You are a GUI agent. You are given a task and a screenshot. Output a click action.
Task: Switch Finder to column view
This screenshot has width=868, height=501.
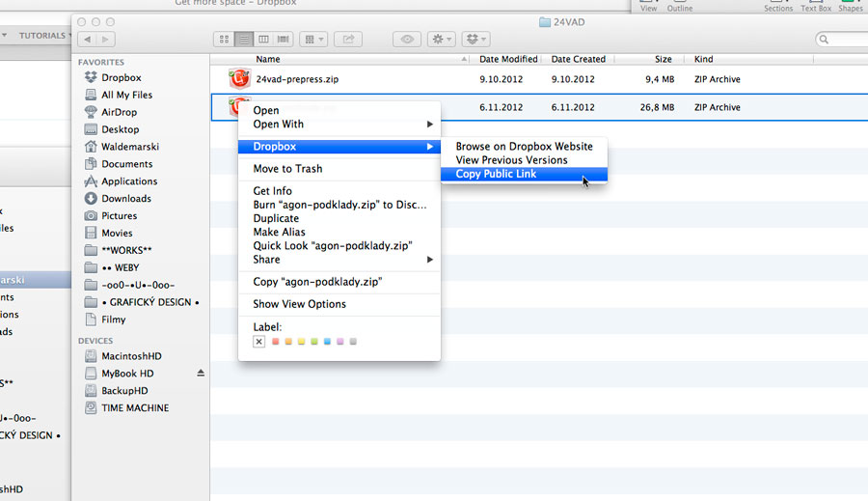click(263, 39)
